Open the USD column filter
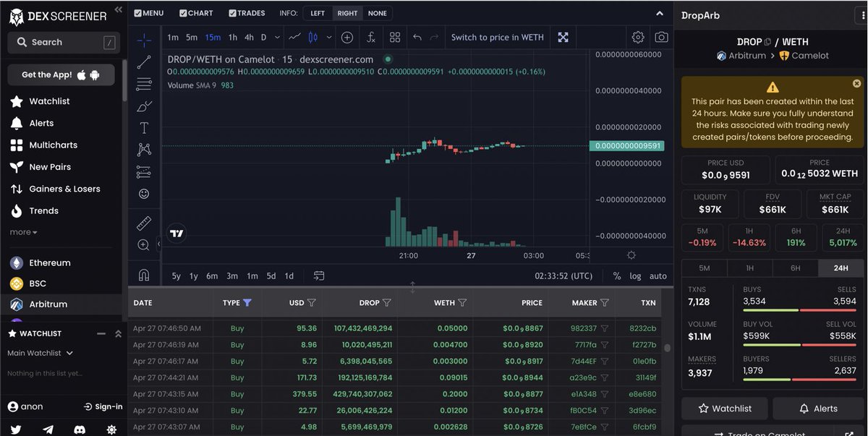This screenshot has width=868, height=436. click(312, 303)
